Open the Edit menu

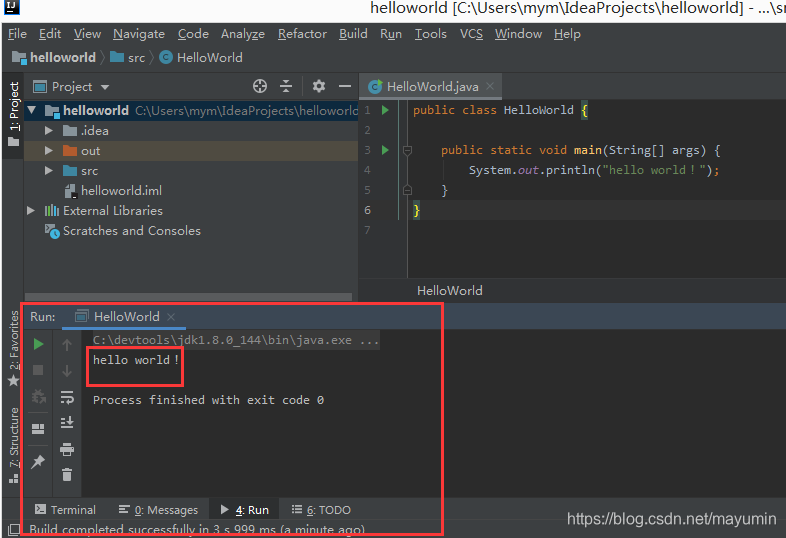click(x=50, y=34)
